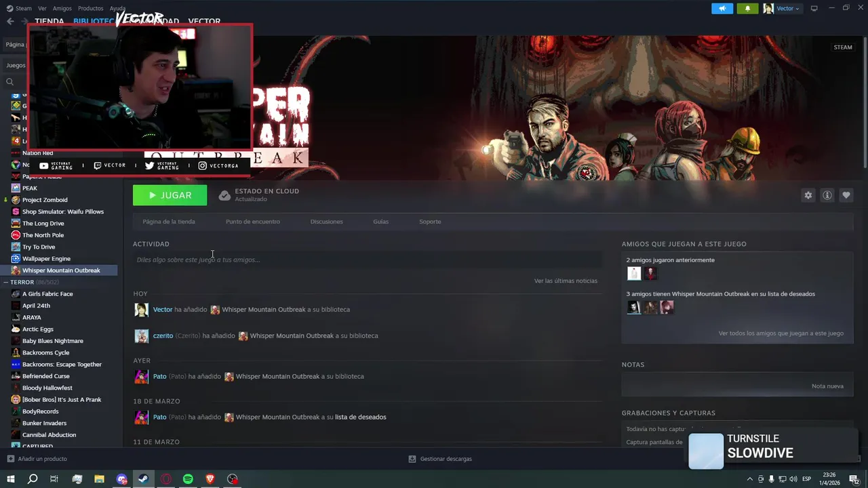The image size is (868, 488).
Task: Go back with the navigation arrow
Action: 10,21
